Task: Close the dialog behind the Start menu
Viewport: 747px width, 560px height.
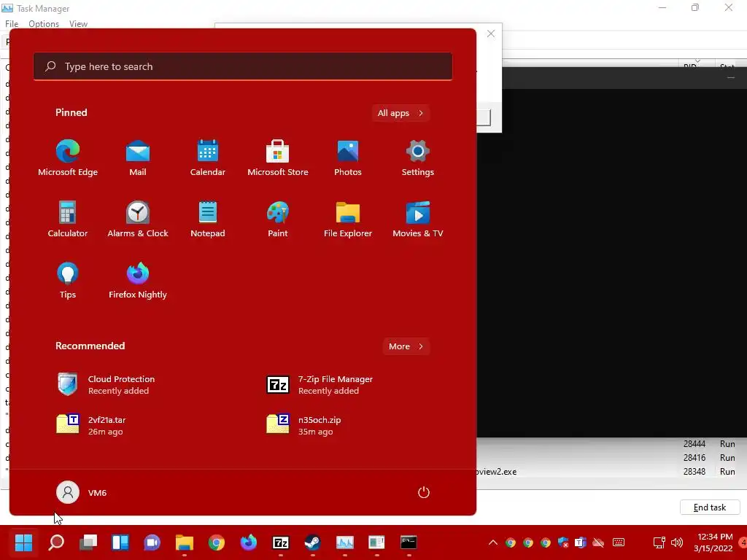Action: click(x=491, y=34)
